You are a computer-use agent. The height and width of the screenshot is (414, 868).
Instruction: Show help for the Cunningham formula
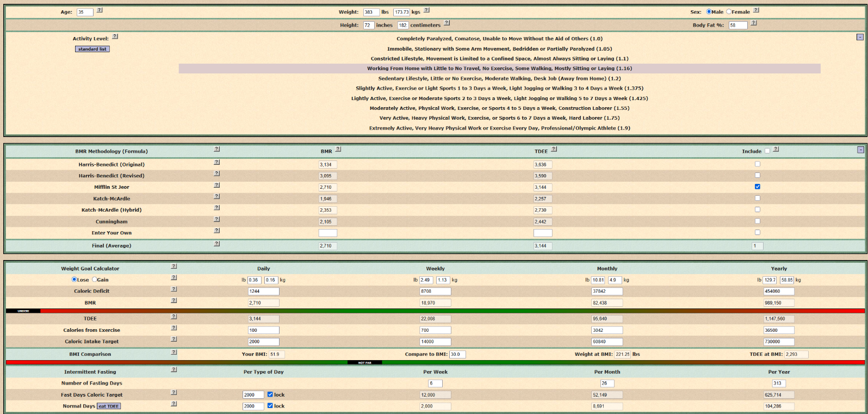click(216, 219)
